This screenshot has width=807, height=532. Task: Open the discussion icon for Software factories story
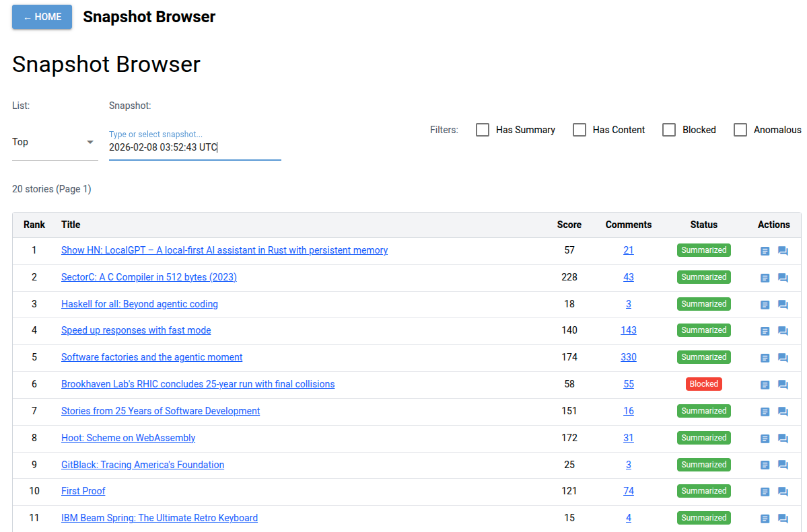pyautogui.click(x=783, y=357)
